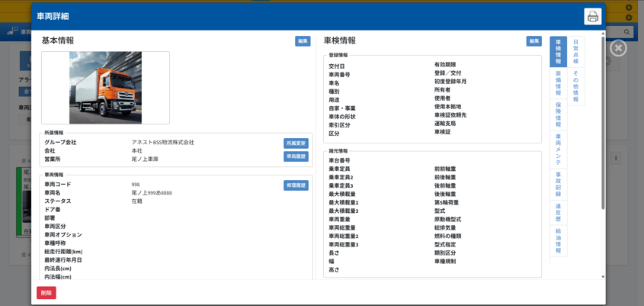644x306 pixels.
Task: Switch to the 装備情報 tab
Action: [x=558, y=82]
